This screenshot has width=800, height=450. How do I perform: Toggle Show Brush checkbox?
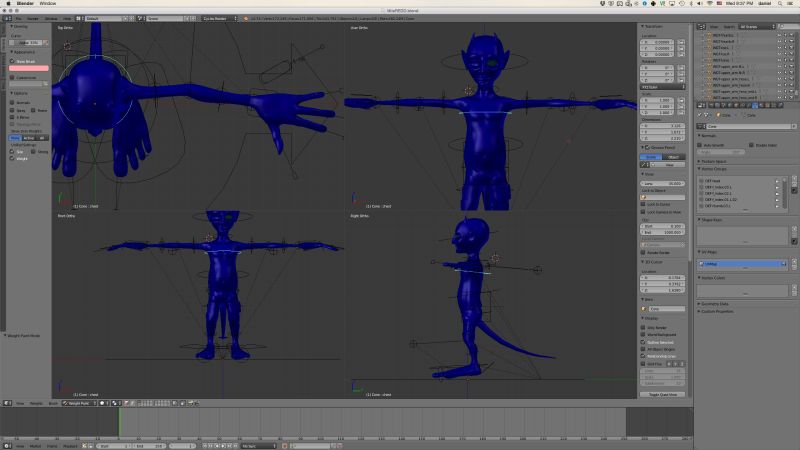[11, 61]
